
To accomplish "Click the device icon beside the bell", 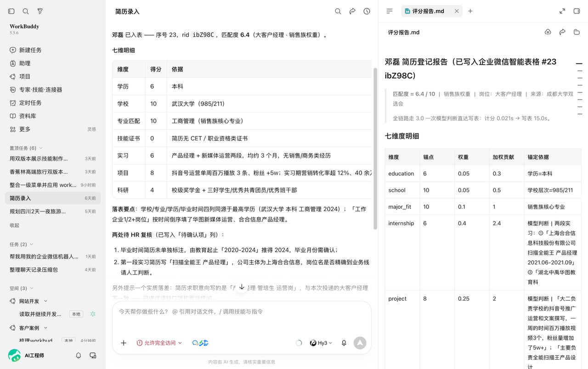I will [93, 355].
